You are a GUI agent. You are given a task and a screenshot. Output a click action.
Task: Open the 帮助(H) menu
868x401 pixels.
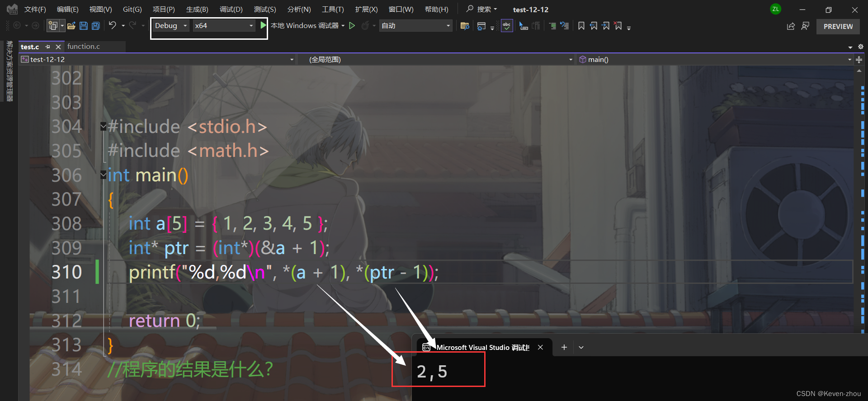(x=436, y=9)
